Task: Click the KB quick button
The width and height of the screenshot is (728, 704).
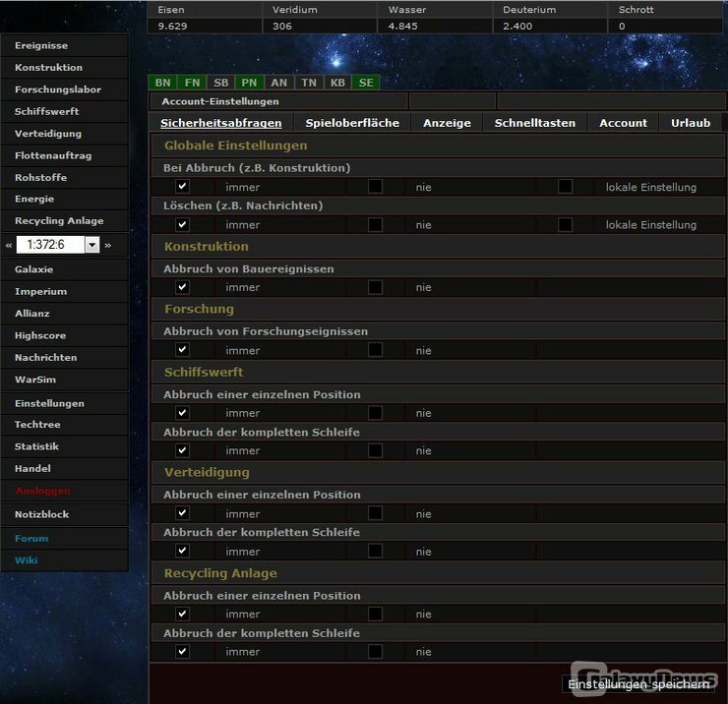Action: click(x=337, y=83)
